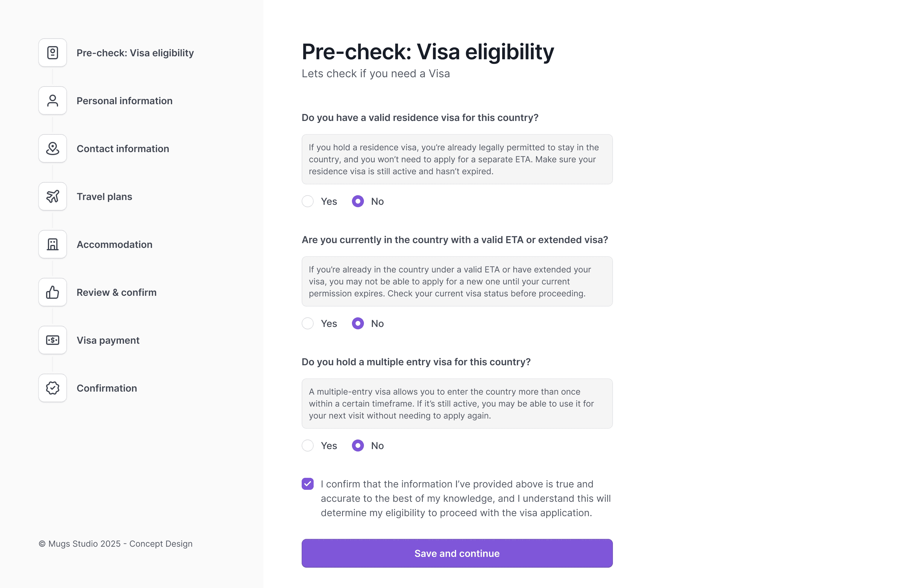Click the Travel plans airplane icon
The image size is (905, 588).
point(52,196)
